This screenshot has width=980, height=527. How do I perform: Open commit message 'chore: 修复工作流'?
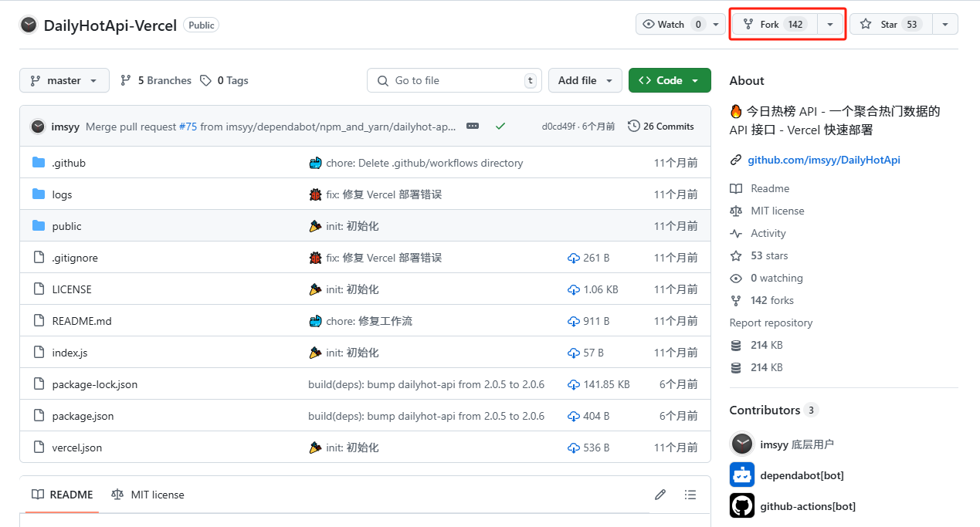click(x=369, y=321)
